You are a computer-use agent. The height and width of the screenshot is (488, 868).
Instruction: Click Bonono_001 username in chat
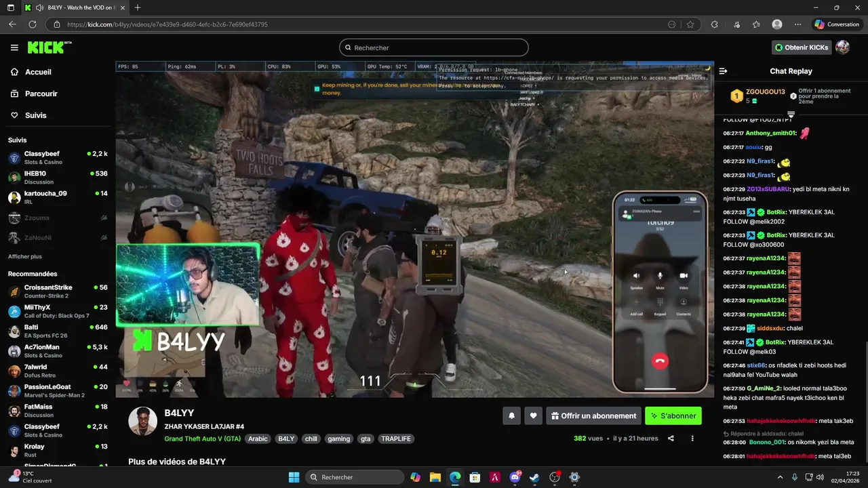tap(766, 443)
